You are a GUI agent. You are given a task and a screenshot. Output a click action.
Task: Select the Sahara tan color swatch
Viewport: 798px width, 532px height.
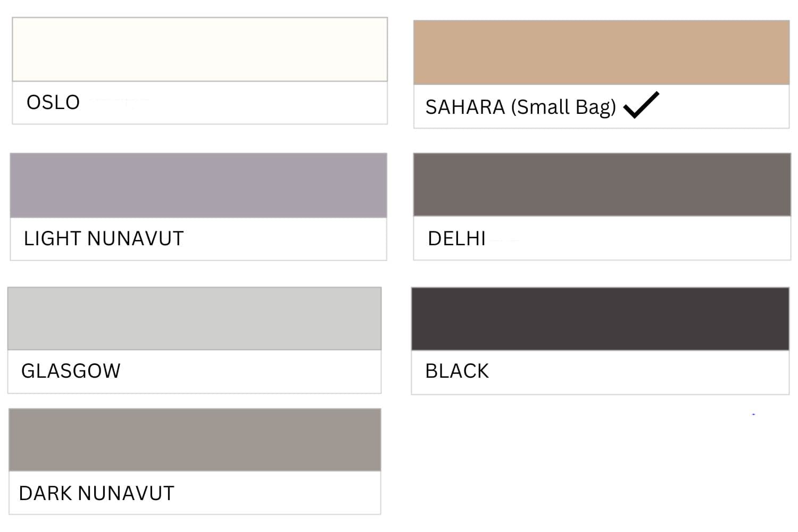tap(601, 53)
